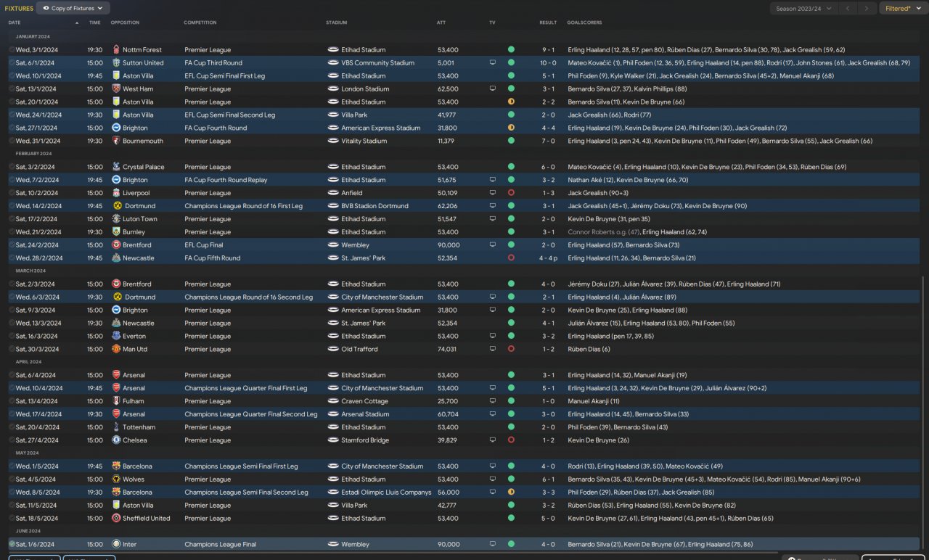
Task: Click the TV icon on Sutton United row
Action: 493,63
